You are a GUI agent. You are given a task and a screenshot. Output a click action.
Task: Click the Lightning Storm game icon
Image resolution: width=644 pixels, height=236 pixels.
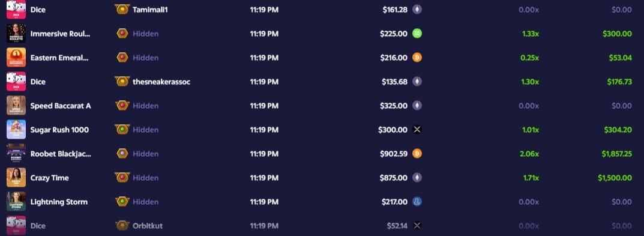pyautogui.click(x=16, y=201)
